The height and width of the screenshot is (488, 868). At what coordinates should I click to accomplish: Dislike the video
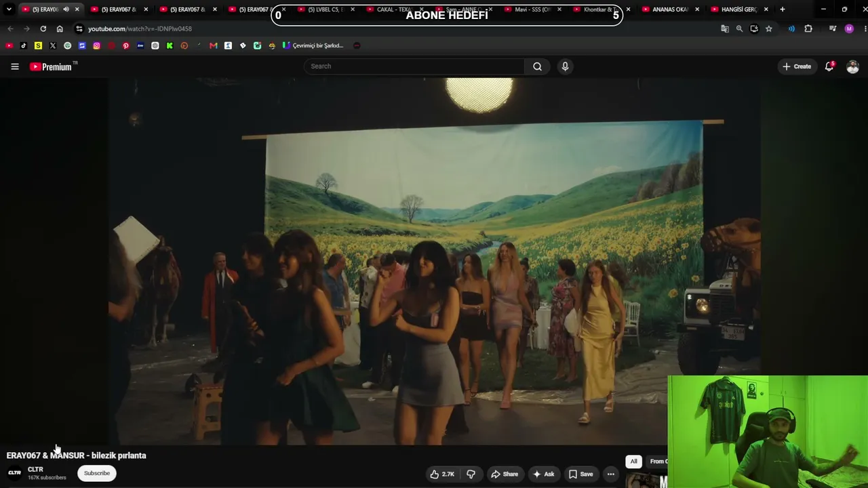471,474
